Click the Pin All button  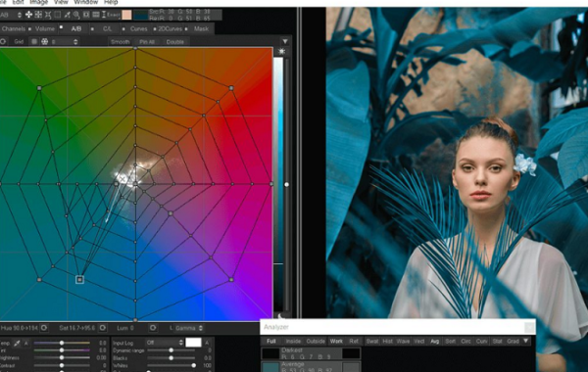[147, 42]
